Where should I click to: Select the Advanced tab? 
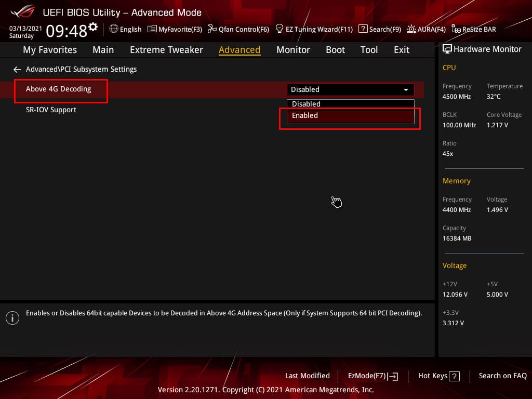[x=240, y=50]
